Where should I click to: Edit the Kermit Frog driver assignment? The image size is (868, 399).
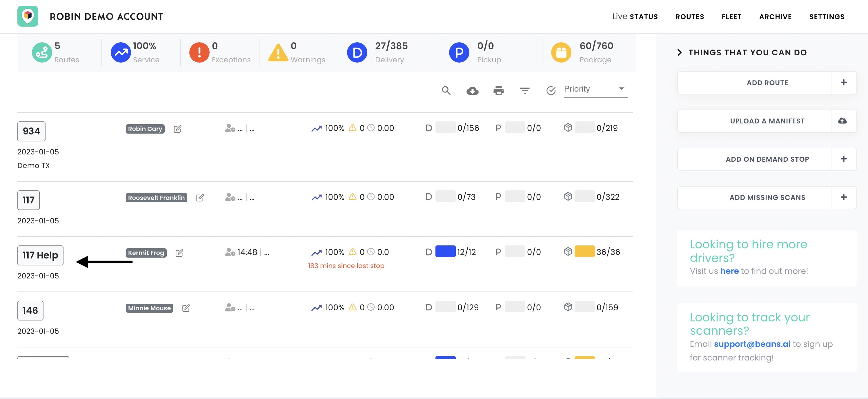coord(179,253)
